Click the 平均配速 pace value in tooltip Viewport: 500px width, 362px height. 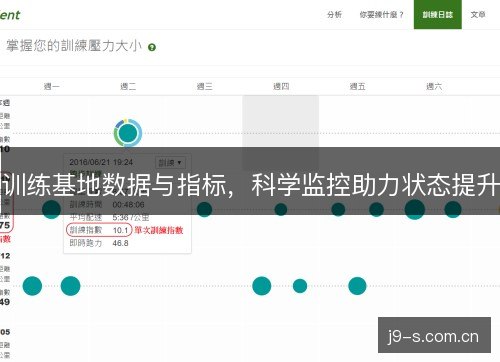click(131, 217)
